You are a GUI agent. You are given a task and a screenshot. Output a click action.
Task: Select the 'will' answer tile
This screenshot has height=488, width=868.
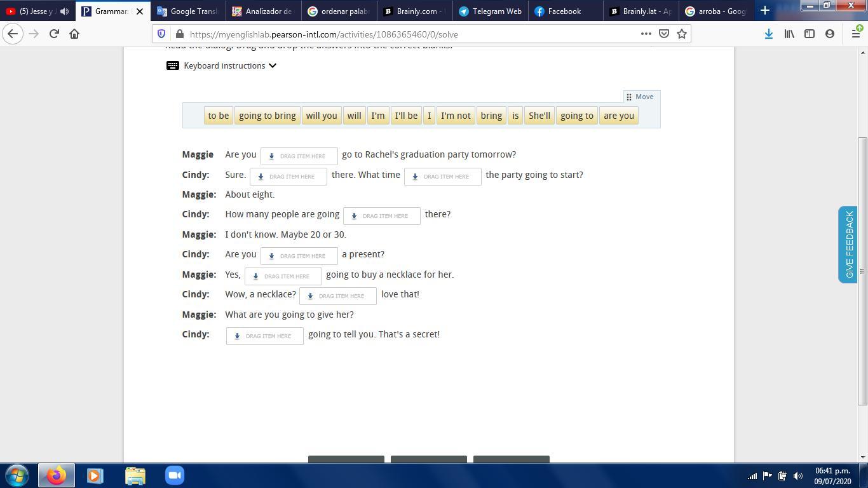pyautogui.click(x=354, y=116)
